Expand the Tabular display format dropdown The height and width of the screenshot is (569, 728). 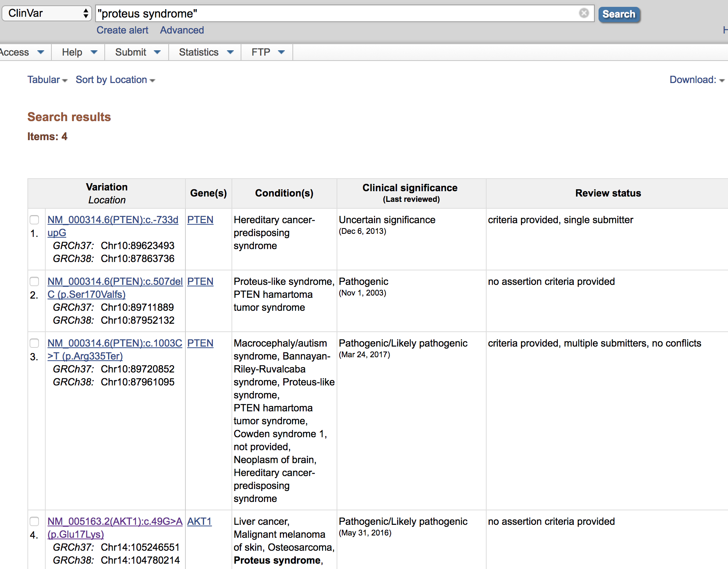(47, 80)
